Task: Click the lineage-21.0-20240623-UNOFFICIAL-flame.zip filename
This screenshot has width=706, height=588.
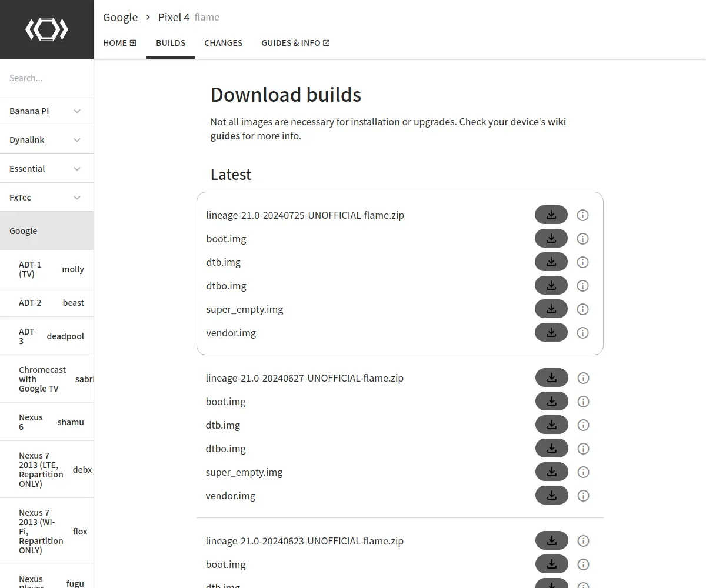Action: 305,541
